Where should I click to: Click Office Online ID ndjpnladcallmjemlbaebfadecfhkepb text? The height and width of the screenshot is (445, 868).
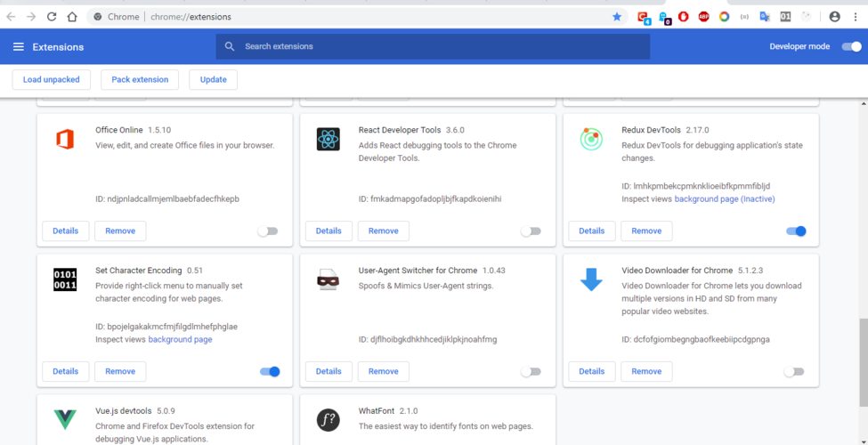click(x=167, y=199)
